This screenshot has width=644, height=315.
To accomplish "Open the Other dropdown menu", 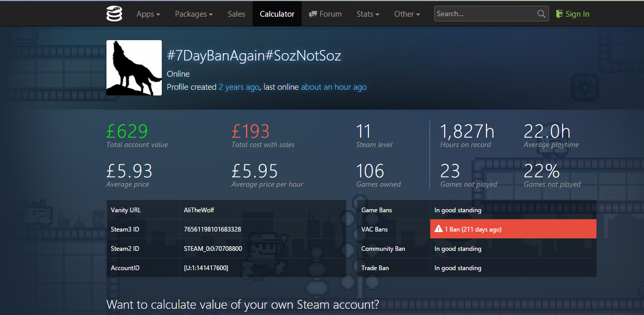I will [407, 14].
